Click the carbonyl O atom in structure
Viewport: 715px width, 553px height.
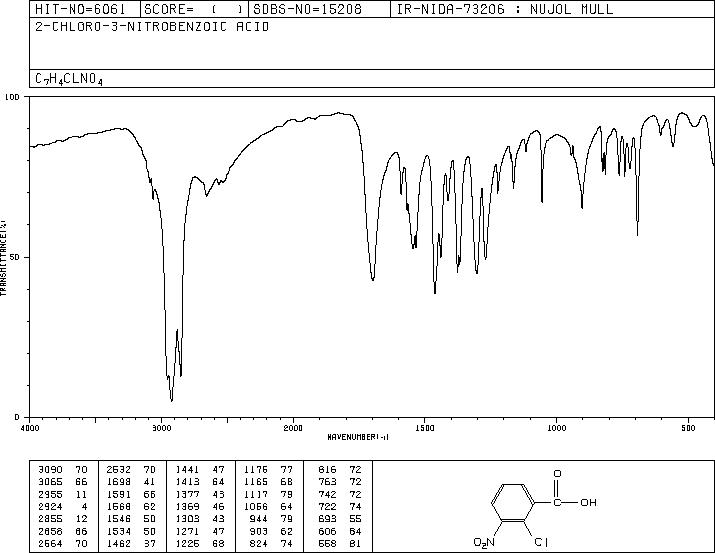[x=557, y=474]
